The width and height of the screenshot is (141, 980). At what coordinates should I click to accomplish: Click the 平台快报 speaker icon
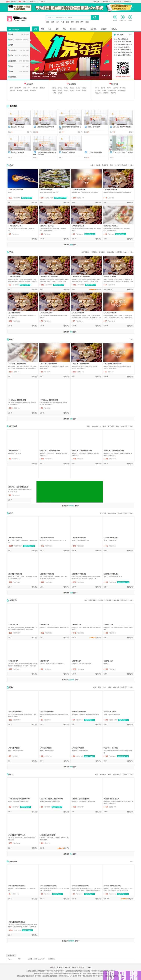[115, 35]
